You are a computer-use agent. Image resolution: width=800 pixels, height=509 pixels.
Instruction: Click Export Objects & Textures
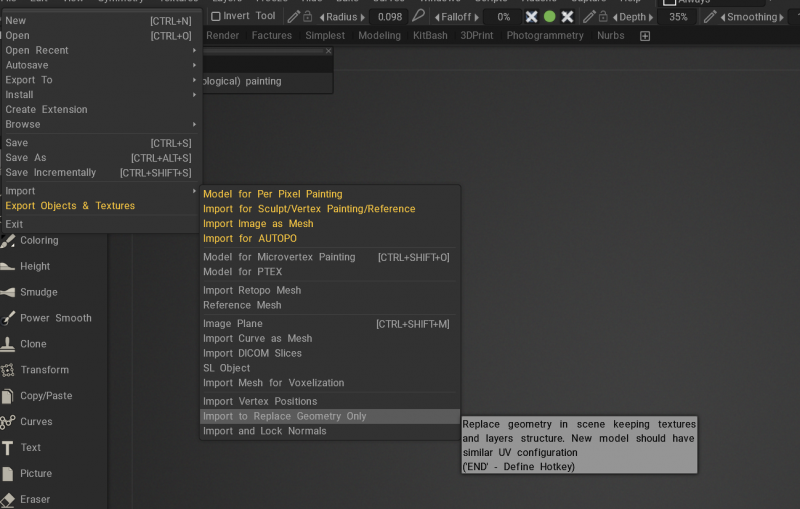coord(70,206)
